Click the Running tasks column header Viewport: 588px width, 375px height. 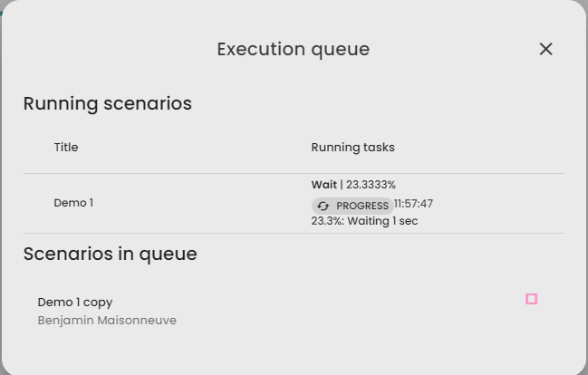tap(352, 147)
